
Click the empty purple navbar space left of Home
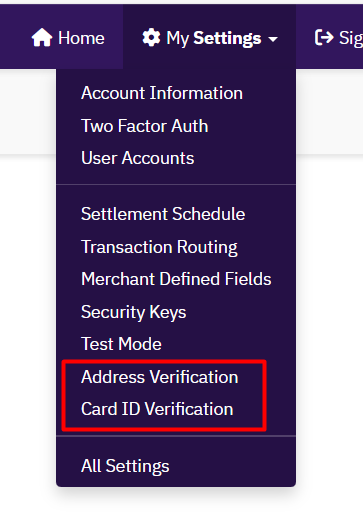click(15, 37)
